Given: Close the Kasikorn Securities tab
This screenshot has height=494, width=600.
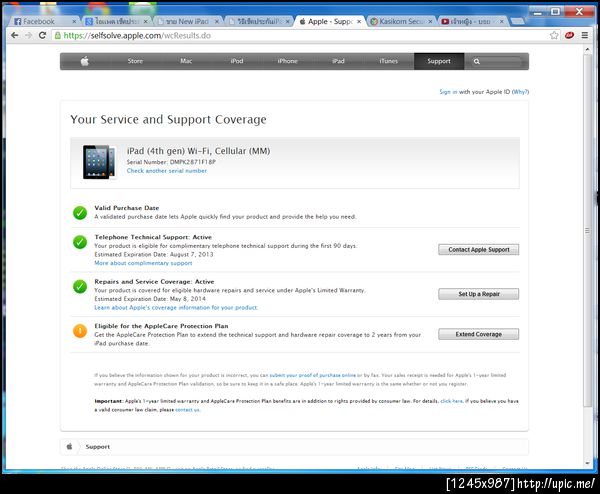Looking at the screenshot, I should (x=430, y=21).
